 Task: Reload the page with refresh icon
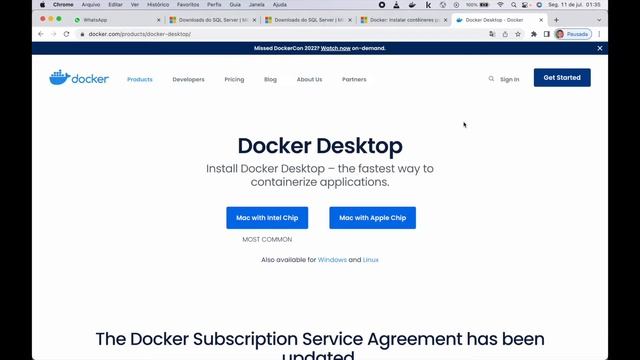[x=66, y=34]
